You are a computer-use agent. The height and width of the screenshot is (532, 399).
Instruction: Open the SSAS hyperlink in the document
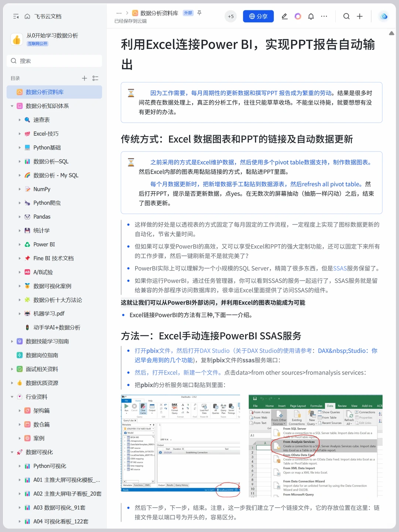(340, 268)
